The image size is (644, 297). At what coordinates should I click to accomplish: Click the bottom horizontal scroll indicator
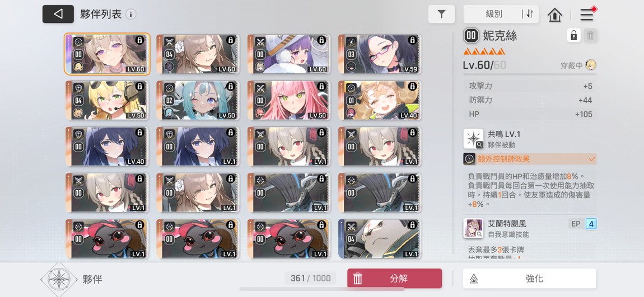pos(322,289)
